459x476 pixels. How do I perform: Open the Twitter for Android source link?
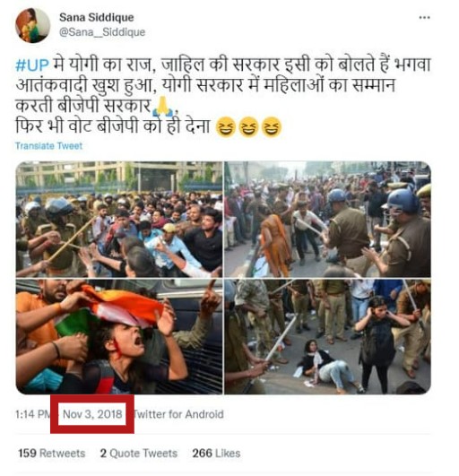[x=178, y=414]
